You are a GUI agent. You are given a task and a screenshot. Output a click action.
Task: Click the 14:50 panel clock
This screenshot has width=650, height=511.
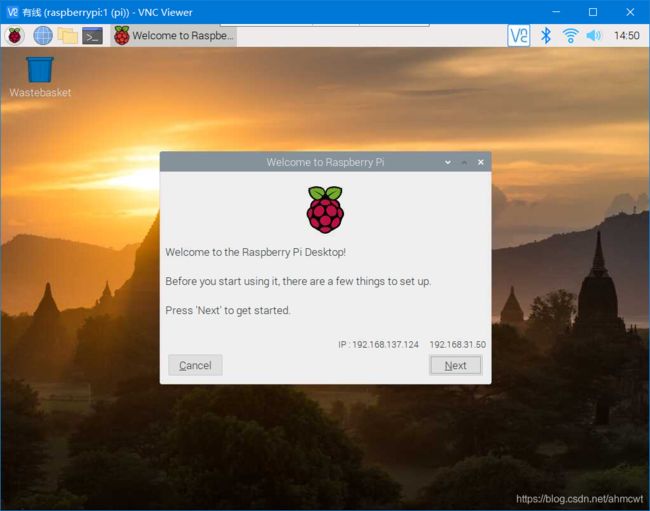(626, 36)
